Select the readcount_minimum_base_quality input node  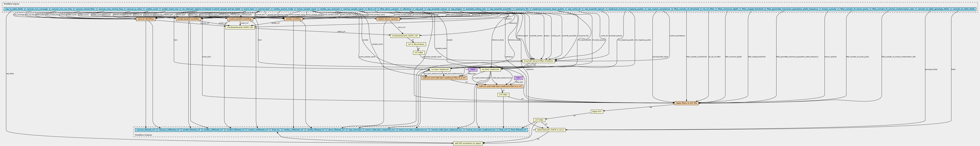click(x=548, y=9)
